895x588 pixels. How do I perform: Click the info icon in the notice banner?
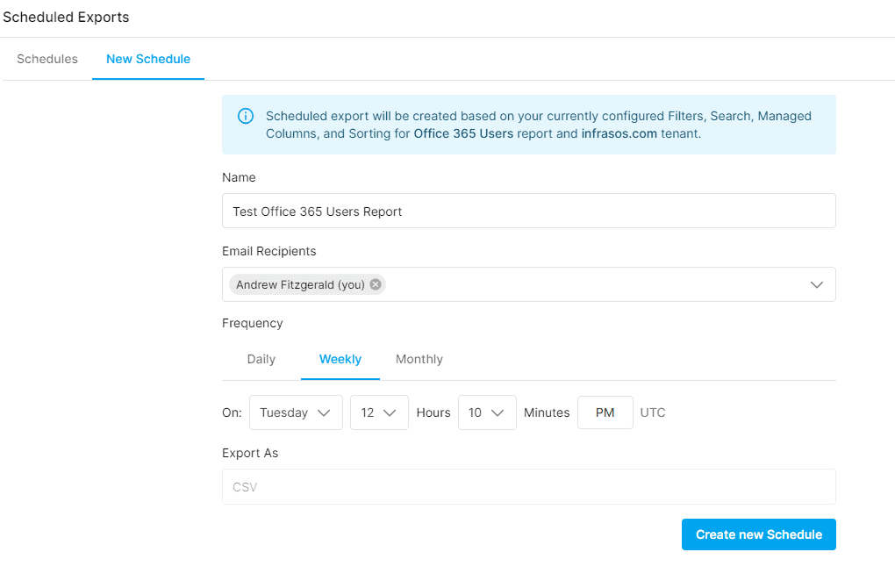point(246,116)
